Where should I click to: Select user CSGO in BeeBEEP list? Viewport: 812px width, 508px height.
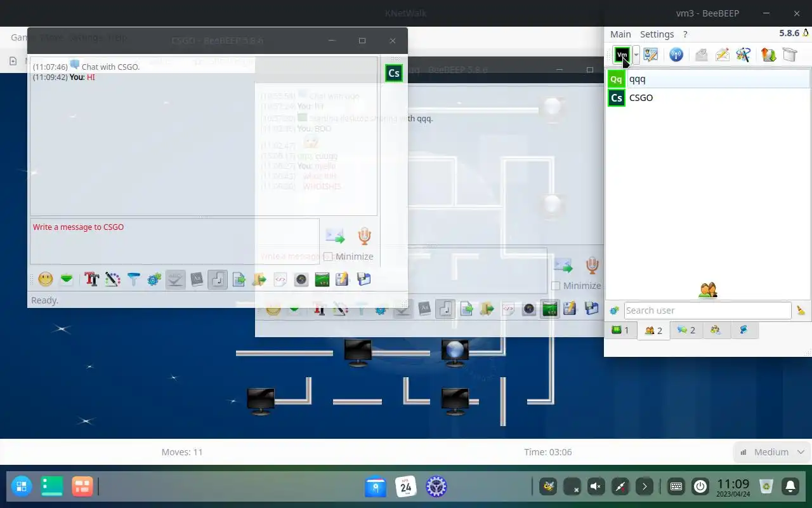[x=708, y=97]
